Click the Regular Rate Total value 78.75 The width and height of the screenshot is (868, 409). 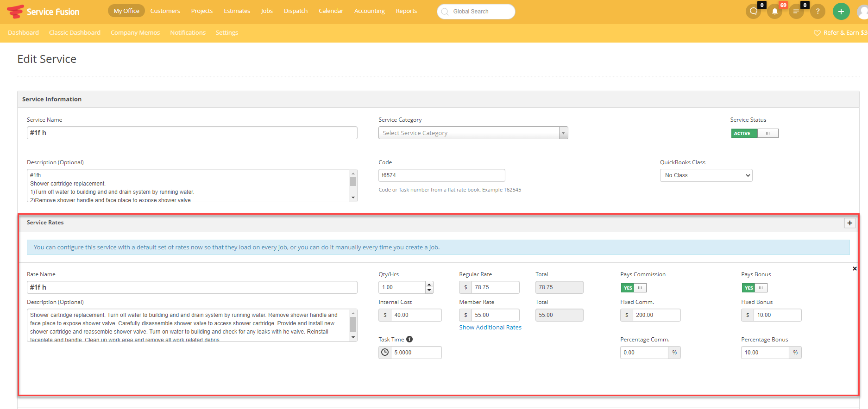pyautogui.click(x=559, y=287)
